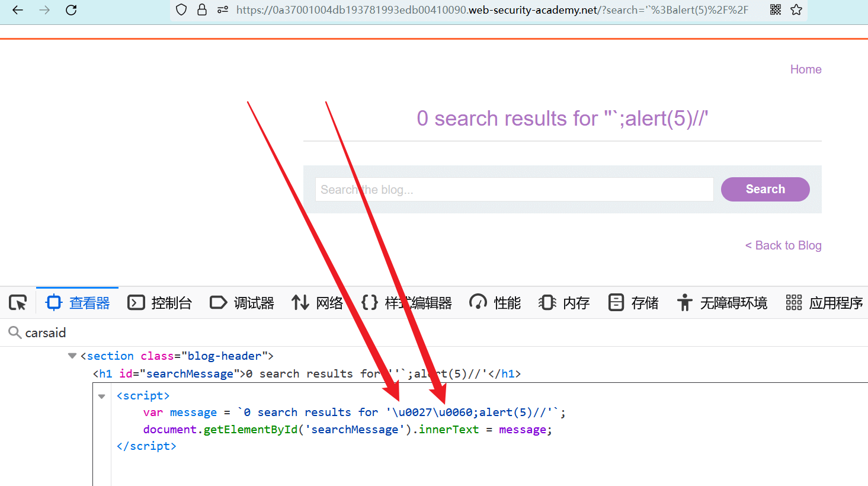
Task: Open the 应用程序 (Application) tab
Action: tap(824, 303)
